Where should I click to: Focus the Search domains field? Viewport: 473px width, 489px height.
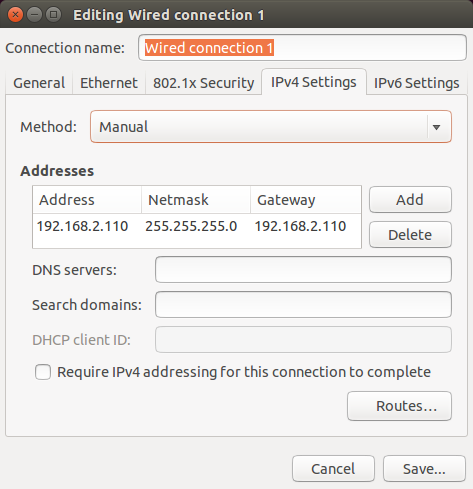[303, 304]
